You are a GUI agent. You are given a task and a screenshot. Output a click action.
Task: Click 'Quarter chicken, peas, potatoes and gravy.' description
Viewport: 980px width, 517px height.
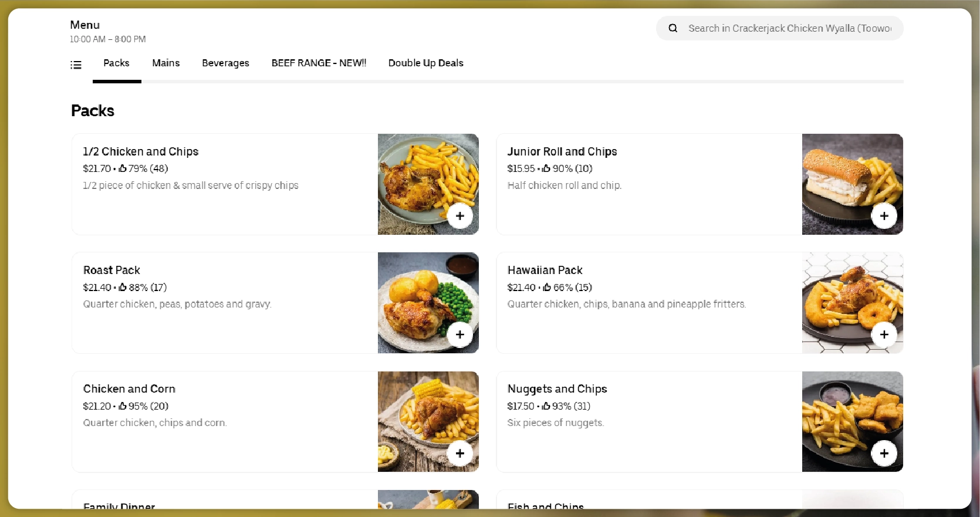177,304
